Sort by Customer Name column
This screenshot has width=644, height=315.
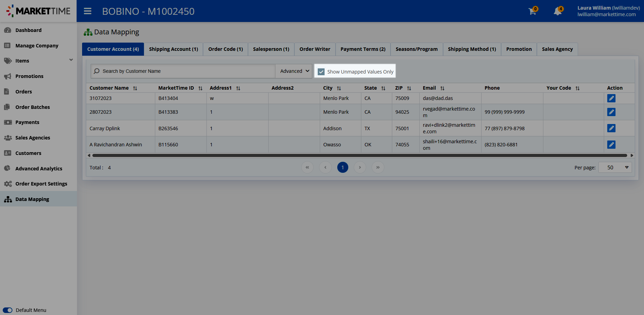pos(135,88)
